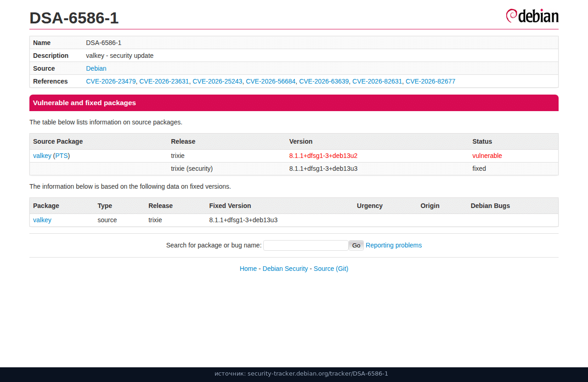Click the Go search button
The image size is (588, 382).
356,245
